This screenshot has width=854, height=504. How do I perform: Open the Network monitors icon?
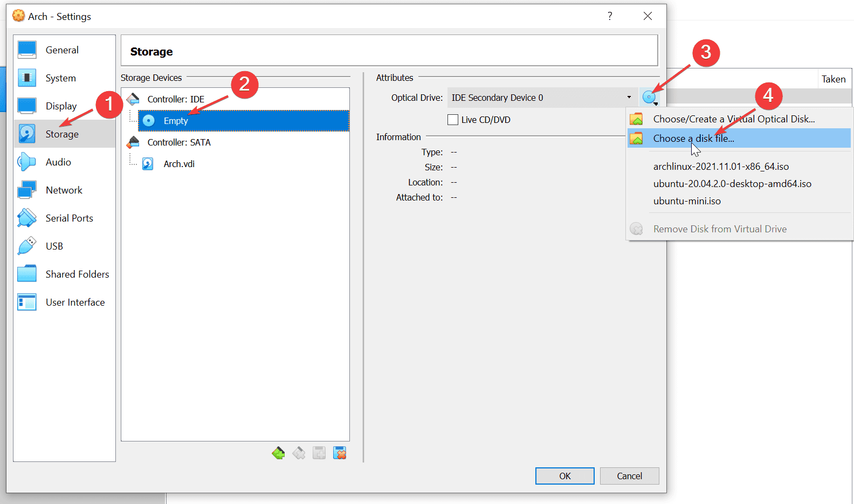27,190
